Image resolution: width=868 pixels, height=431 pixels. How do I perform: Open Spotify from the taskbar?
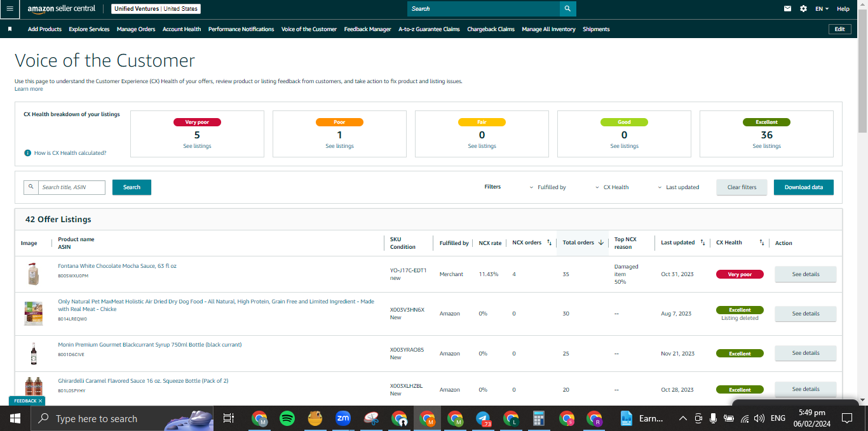tap(287, 418)
